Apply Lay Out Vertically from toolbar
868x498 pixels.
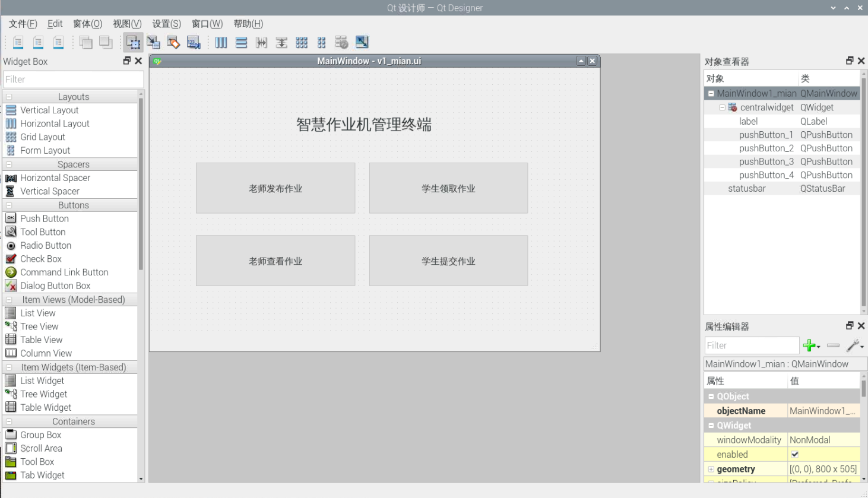pos(241,42)
